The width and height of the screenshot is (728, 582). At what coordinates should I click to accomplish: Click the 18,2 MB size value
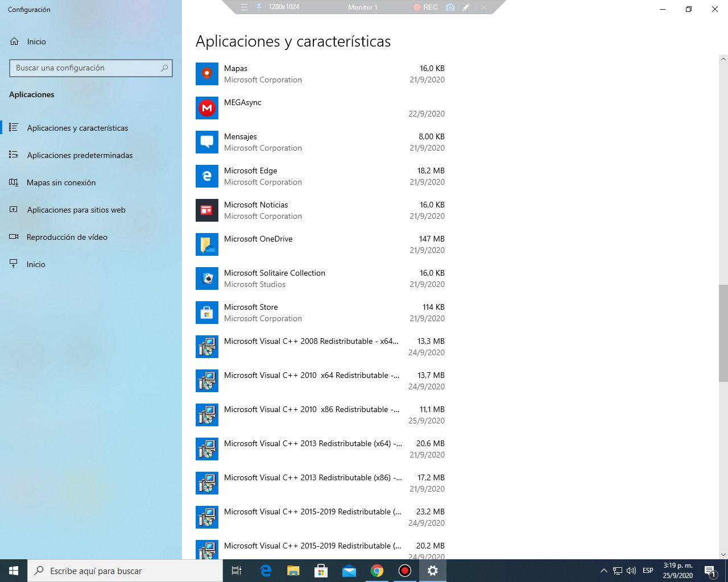coord(431,171)
